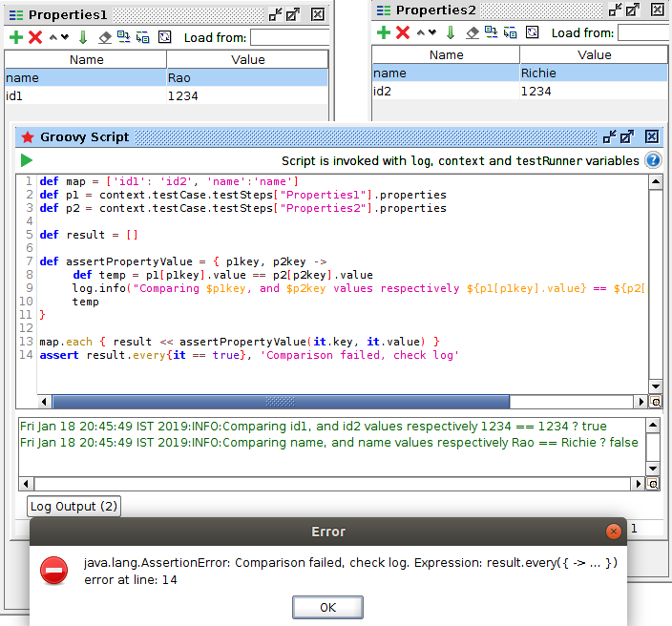
Task: Click last toolbar icon in Properties2
Action: (532, 32)
